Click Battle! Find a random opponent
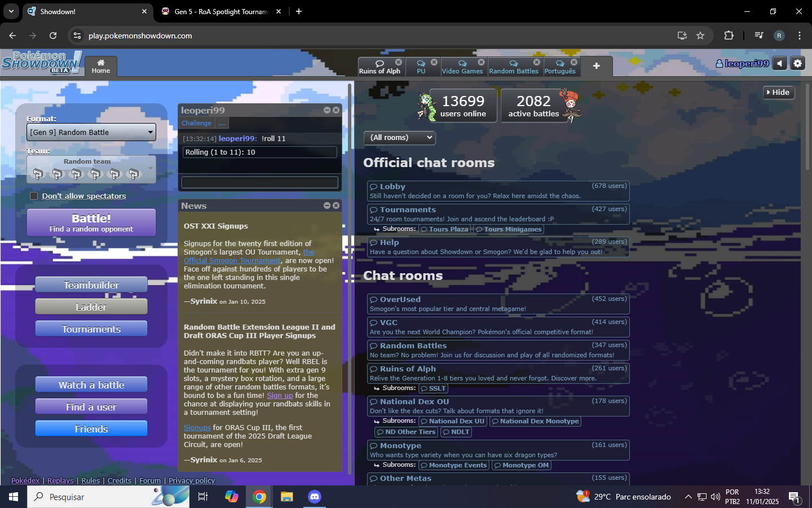Image resolution: width=812 pixels, height=508 pixels. [x=91, y=222]
